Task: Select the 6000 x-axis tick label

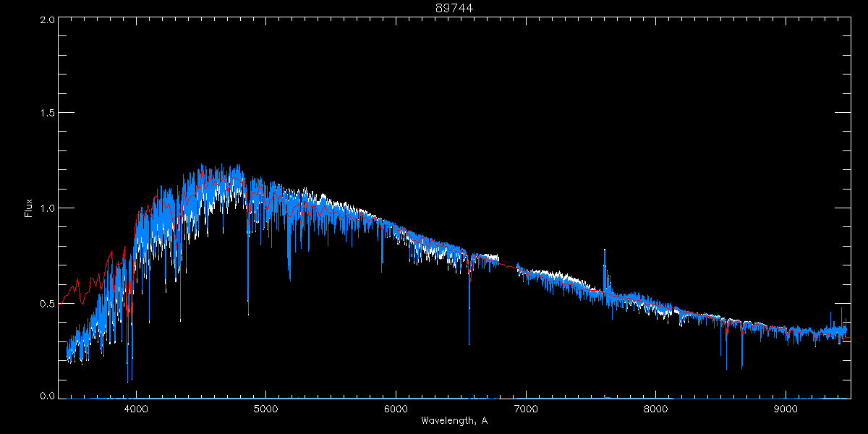Action: (x=396, y=408)
